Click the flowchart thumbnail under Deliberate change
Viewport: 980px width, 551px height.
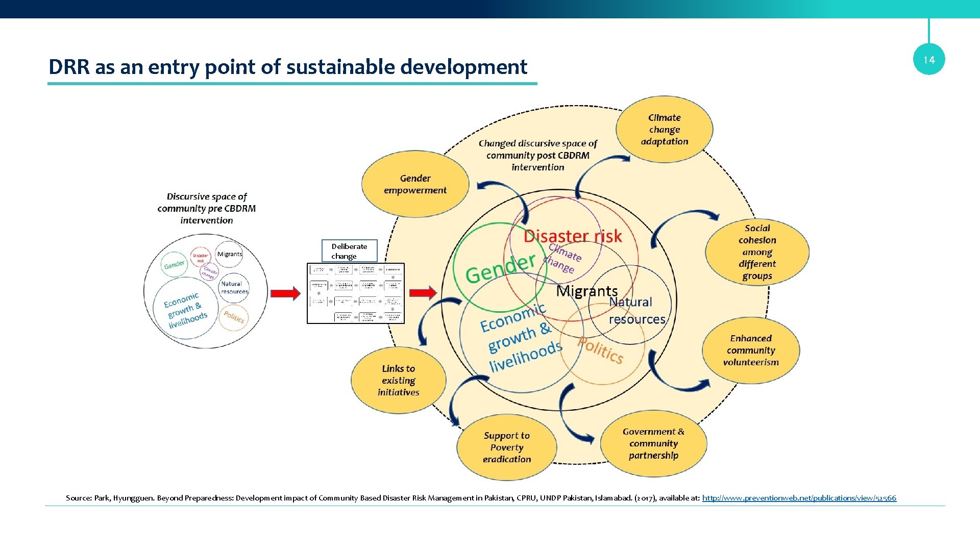[x=356, y=293]
